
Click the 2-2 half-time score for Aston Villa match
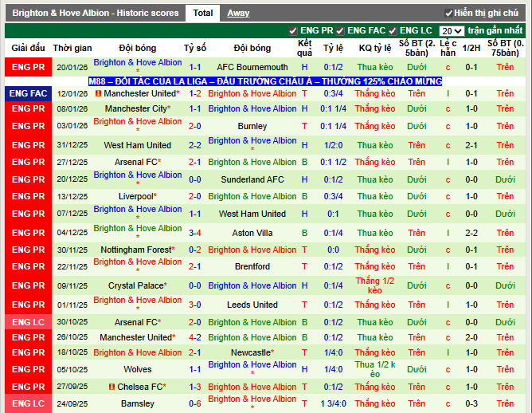coord(471,233)
